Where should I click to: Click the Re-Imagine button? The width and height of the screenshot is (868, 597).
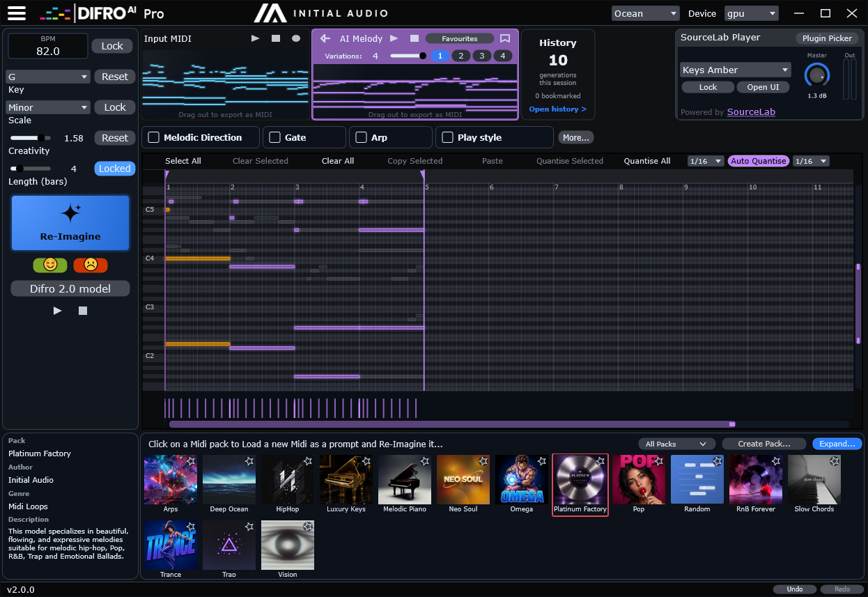pyautogui.click(x=70, y=222)
